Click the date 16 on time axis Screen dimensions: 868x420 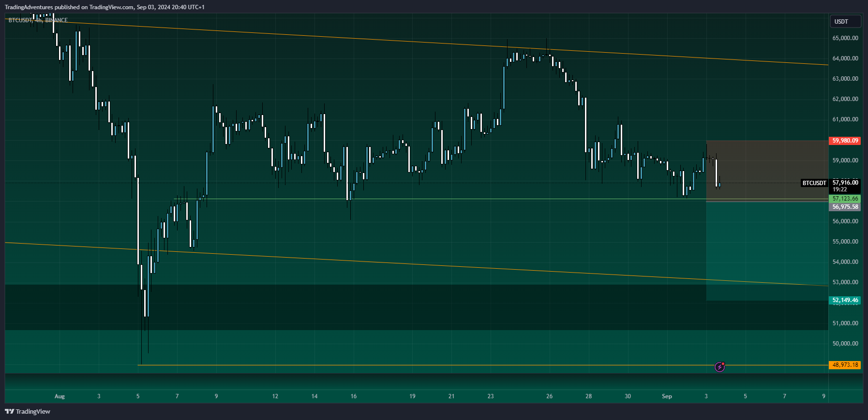coord(354,396)
